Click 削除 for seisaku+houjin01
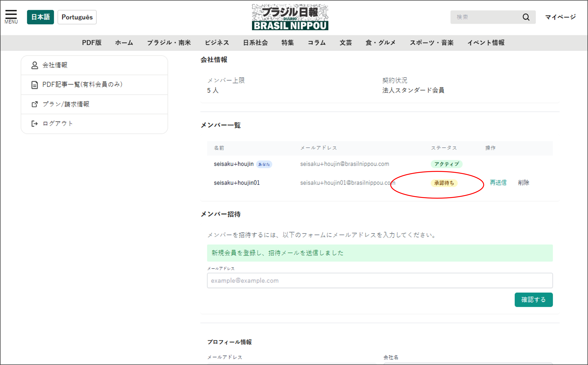Viewport: 588px width, 365px height. [523, 183]
